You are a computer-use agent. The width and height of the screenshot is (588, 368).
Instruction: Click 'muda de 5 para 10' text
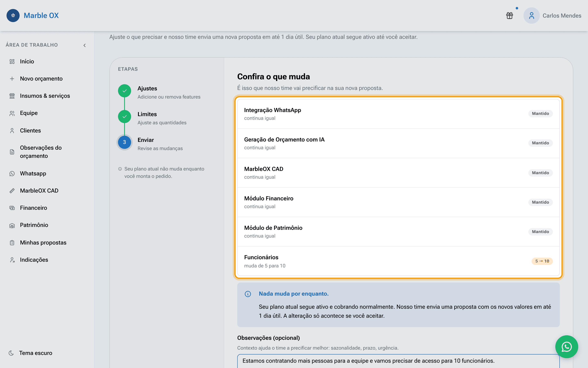point(265,266)
